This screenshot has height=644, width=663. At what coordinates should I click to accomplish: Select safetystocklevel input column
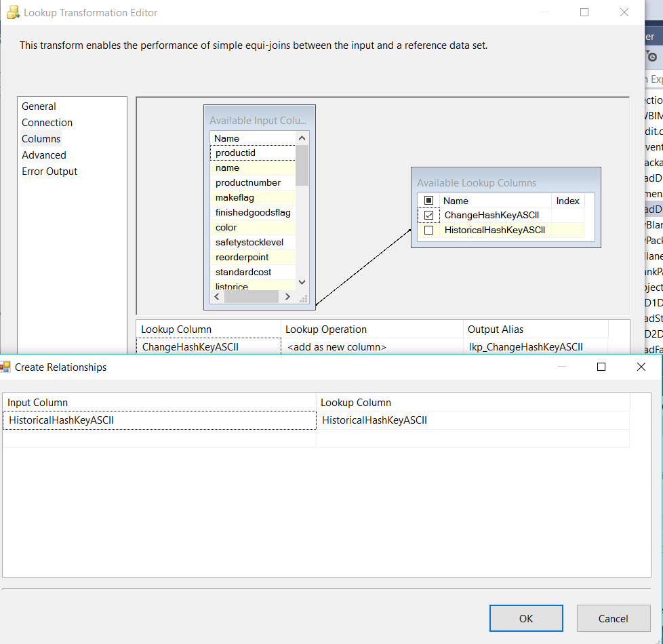click(x=253, y=242)
